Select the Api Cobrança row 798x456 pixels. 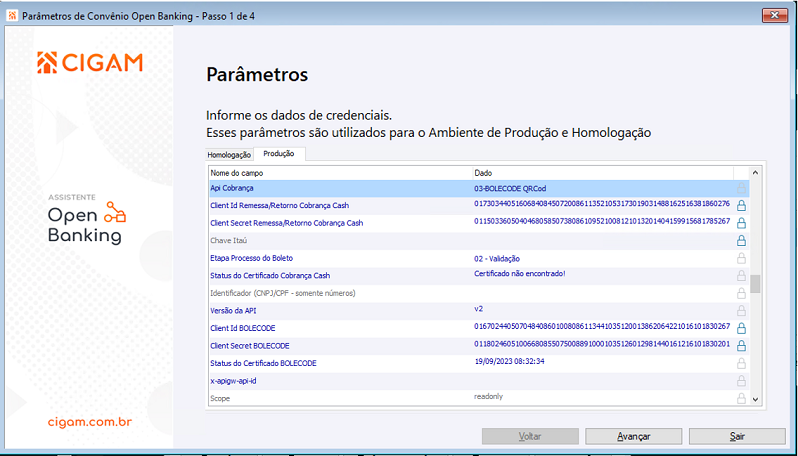479,188
